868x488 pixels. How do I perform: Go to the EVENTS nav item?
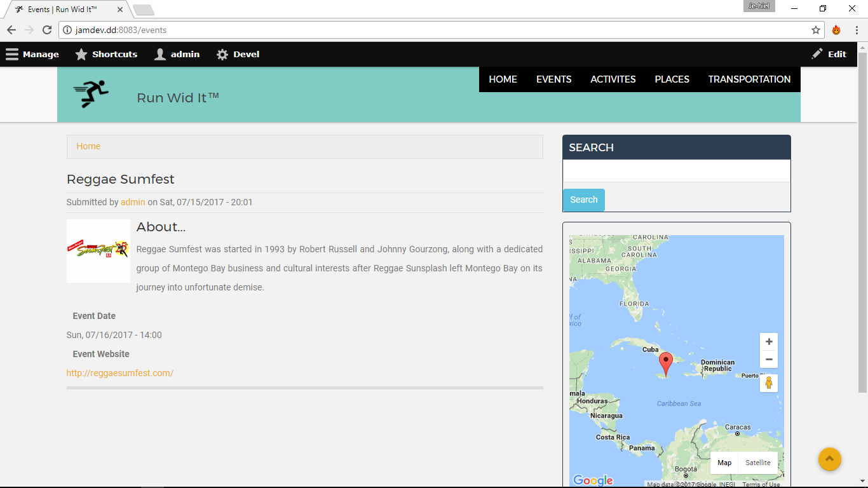553,79
